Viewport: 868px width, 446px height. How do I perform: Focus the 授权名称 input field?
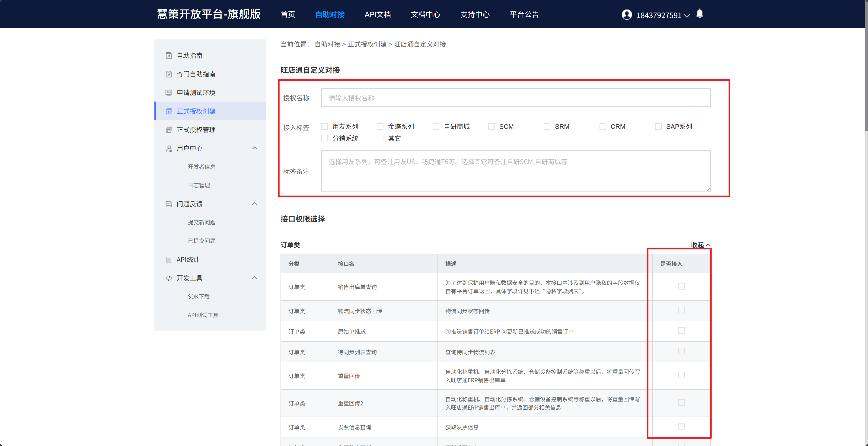(x=516, y=98)
